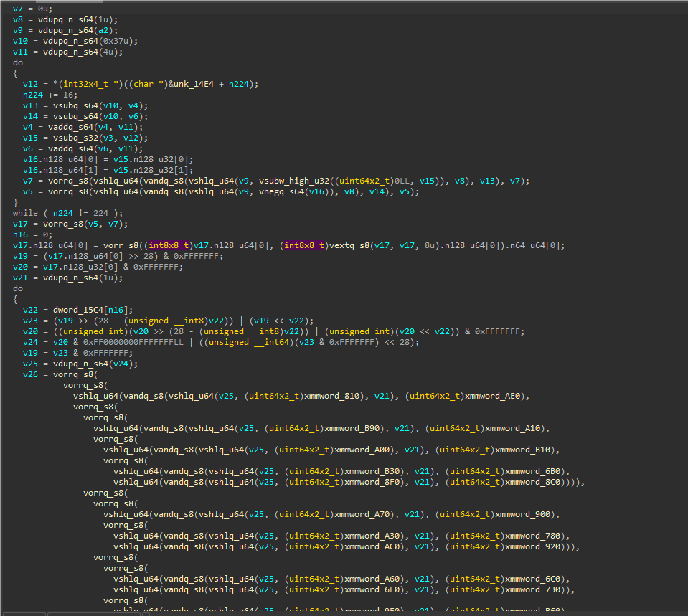Select the 'vorr_s8' function name

tap(121, 245)
